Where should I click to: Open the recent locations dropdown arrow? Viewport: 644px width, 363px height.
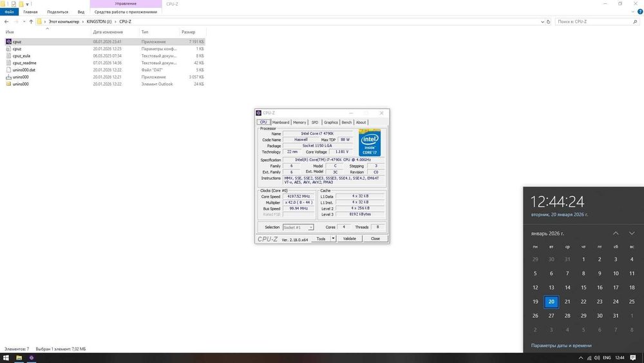(x=24, y=21)
